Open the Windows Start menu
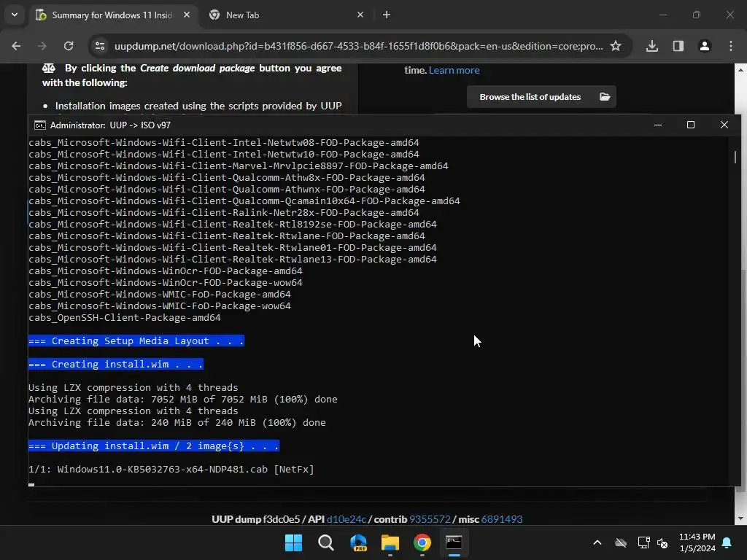The width and height of the screenshot is (747, 560). (x=293, y=542)
